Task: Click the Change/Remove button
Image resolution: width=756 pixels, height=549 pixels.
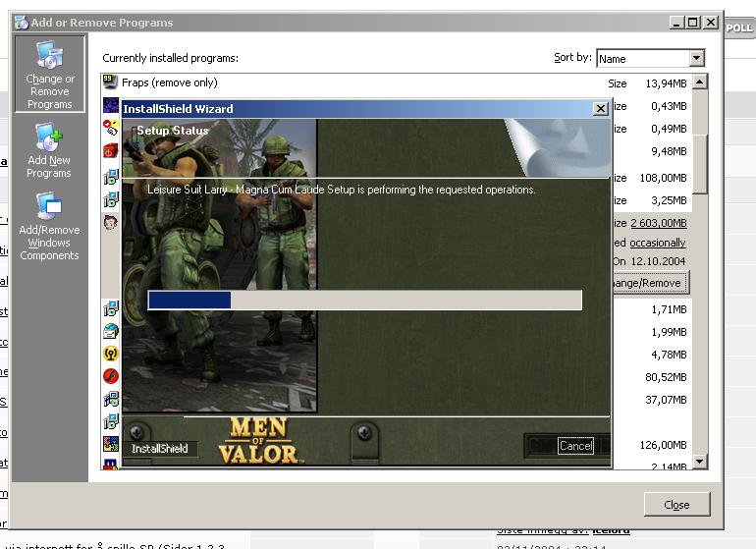Action: [x=649, y=283]
